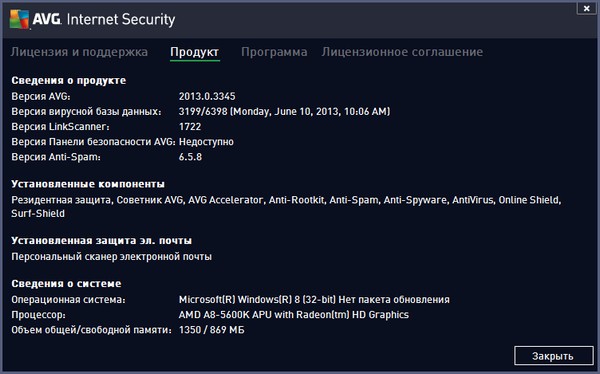Select the Продукт tab
Image resolution: width=600 pixels, height=374 pixels.
(195, 52)
